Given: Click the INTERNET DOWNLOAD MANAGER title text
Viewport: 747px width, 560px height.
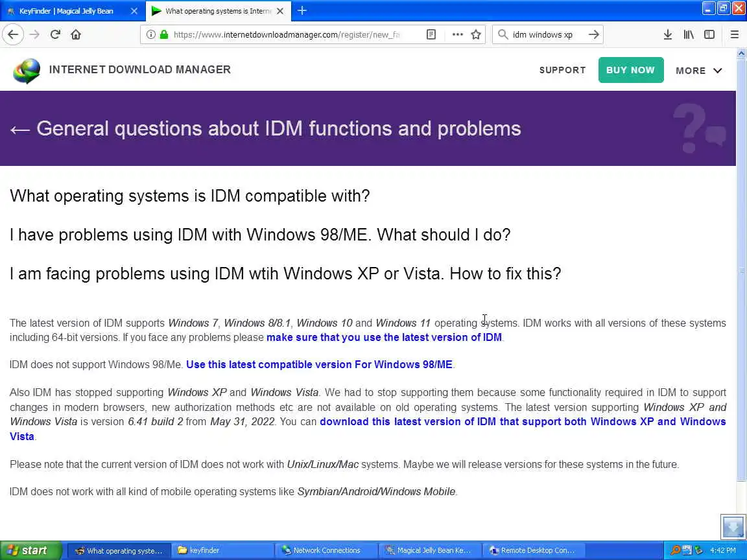Looking at the screenshot, I should pyautogui.click(x=140, y=69).
